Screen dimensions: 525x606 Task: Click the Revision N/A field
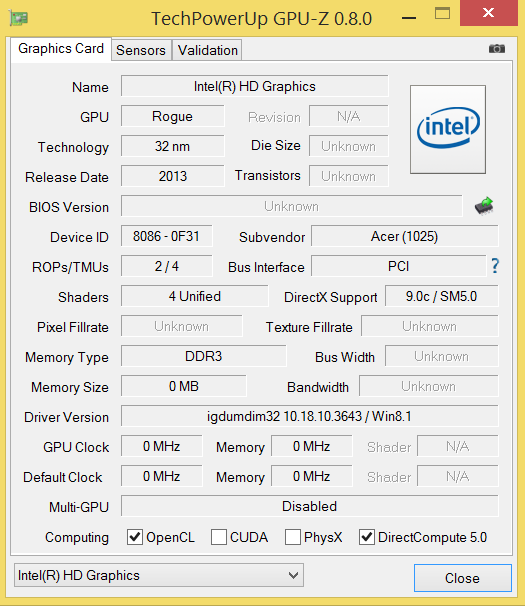click(x=349, y=116)
